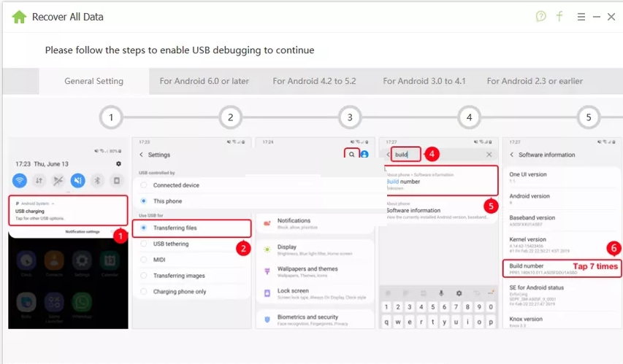Switch to the General Setting tab

coord(93,81)
